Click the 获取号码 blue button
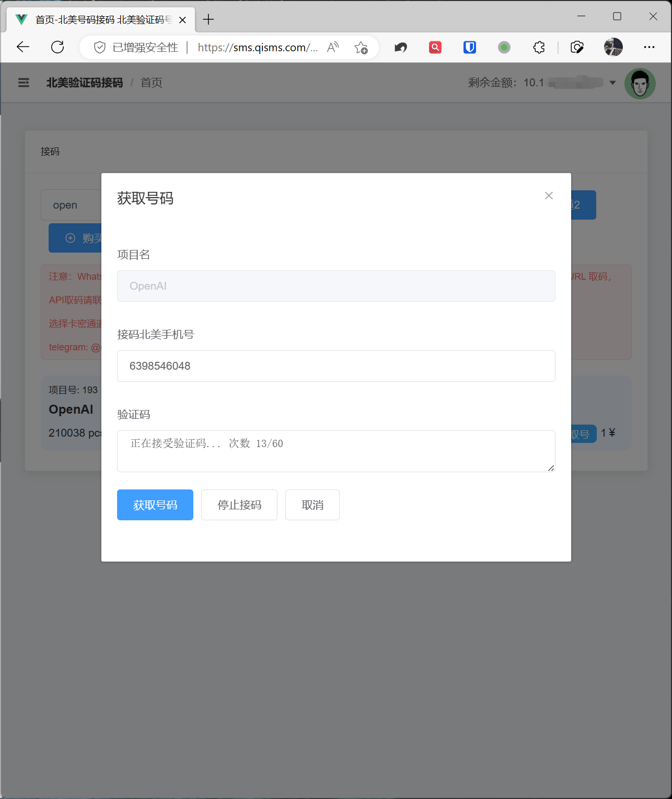Screen dimensions: 672x799 pos(155,505)
